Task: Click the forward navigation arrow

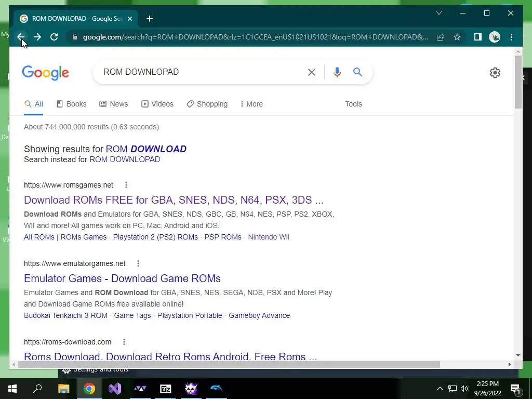Action: [x=37, y=37]
